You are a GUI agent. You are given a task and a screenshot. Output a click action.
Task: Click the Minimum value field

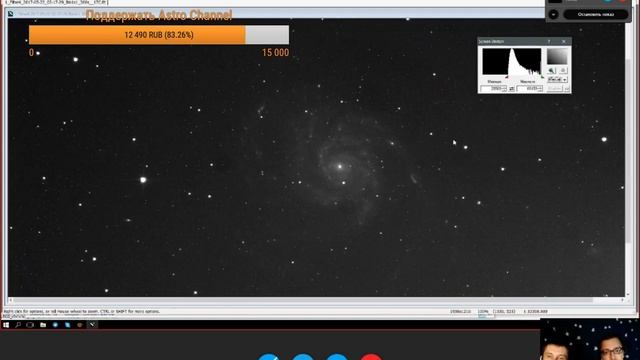click(493, 89)
